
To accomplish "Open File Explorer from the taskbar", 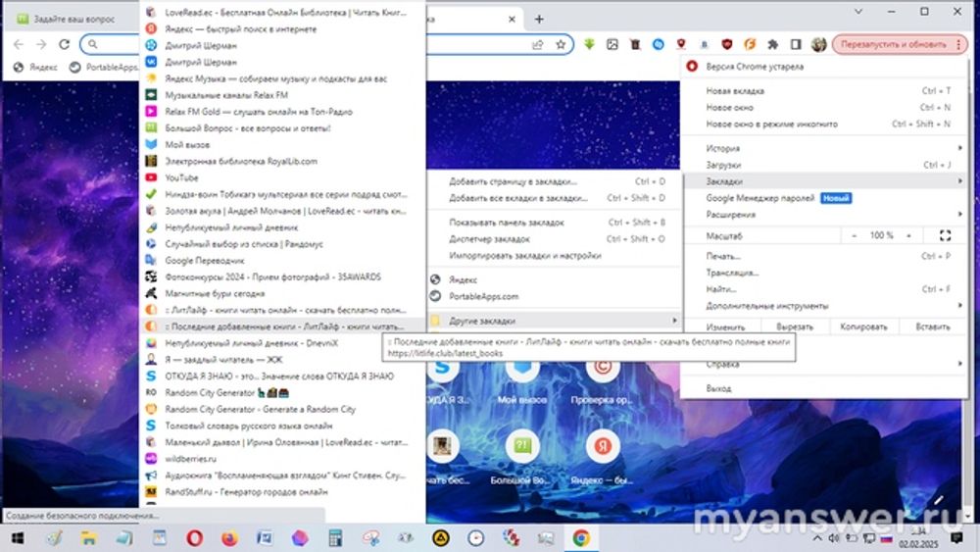I will (x=89, y=537).
